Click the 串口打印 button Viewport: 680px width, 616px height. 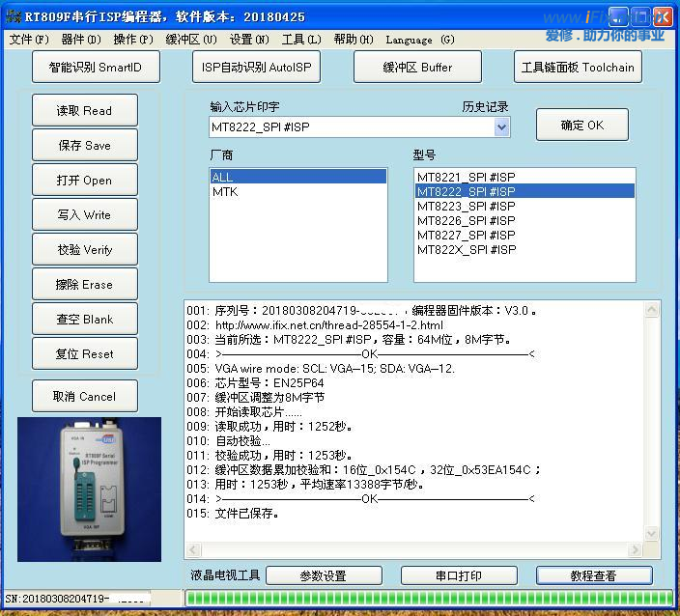[459, 575]
